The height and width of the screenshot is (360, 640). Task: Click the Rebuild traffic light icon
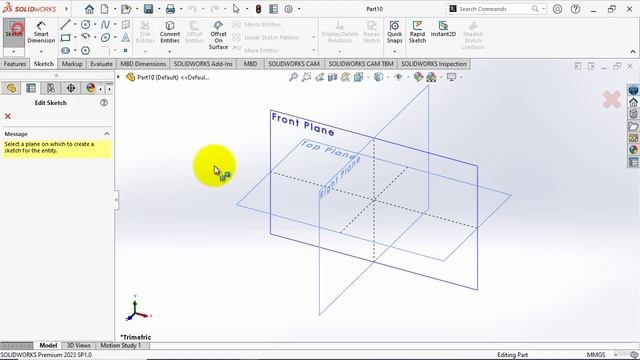tap(258, 9)
